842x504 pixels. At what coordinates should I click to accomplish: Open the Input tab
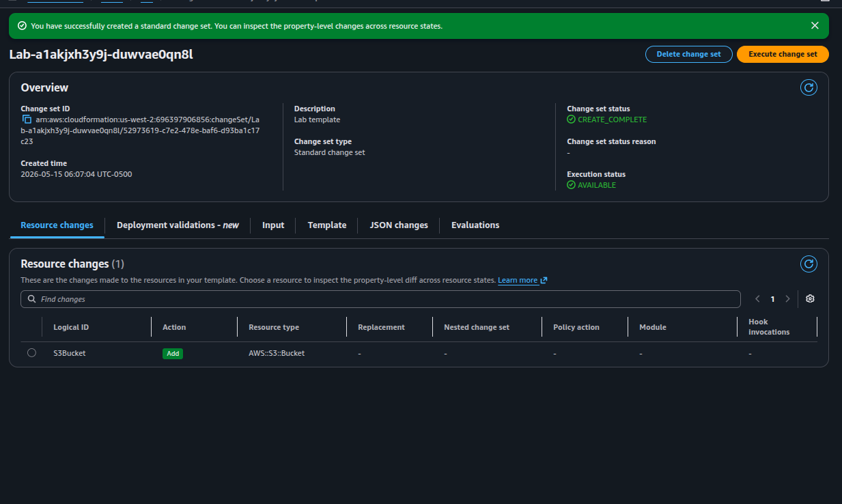point(273,225)
